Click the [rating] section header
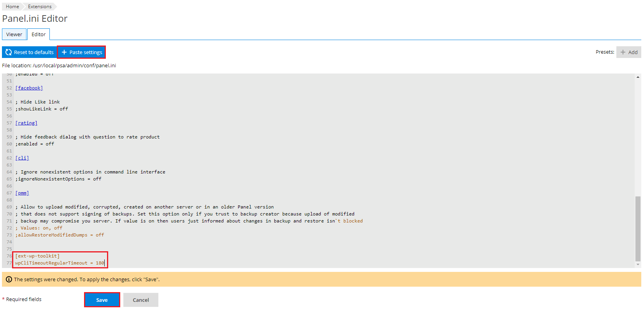The height and width of the screenshot is (310, 644). 26,123
